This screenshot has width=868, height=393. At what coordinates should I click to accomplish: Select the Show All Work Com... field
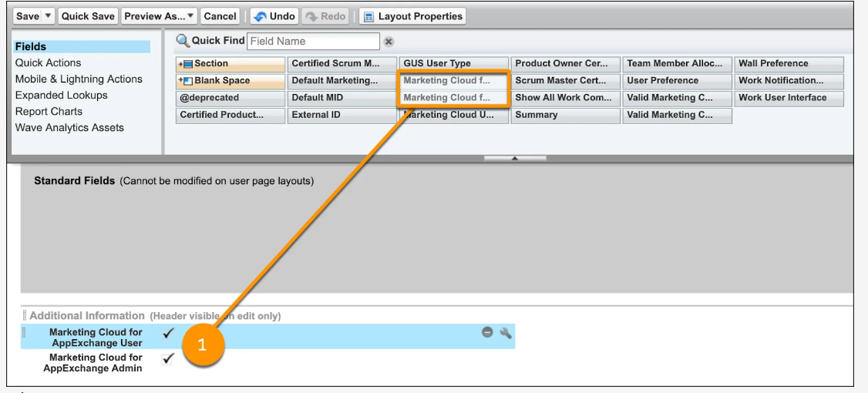click(566, 98)
